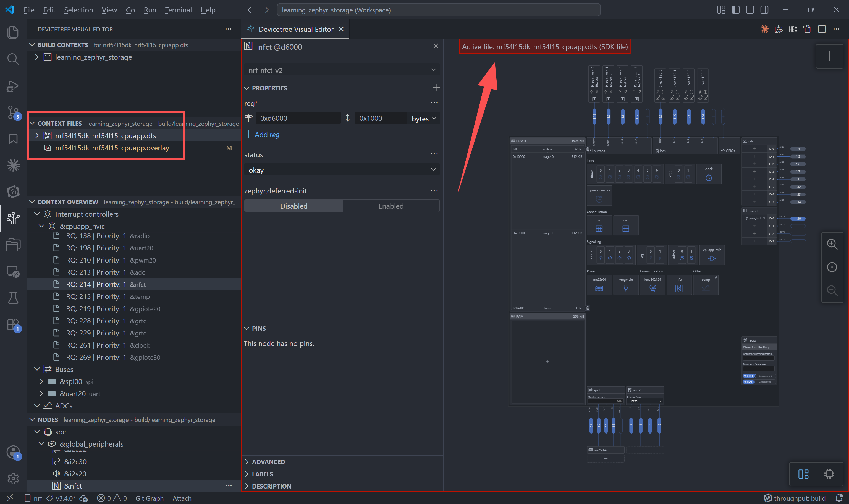
Task: Open the status okay dropdown
Action: (x=342, y=170)
